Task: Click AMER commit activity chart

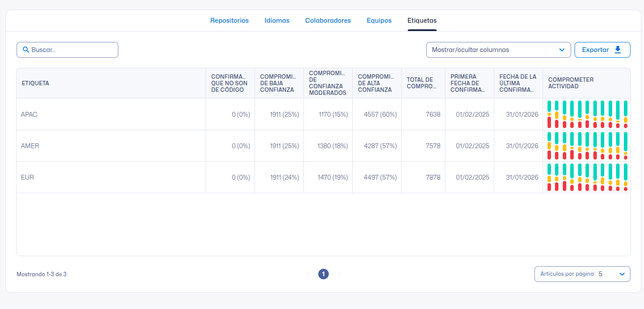Action: pos(587,146)
